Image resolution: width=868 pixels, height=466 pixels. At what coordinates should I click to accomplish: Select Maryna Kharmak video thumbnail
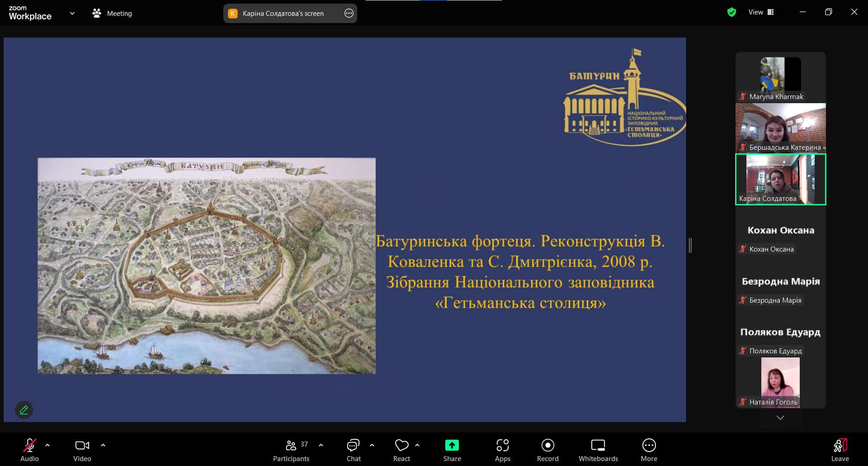[x=781, y=77]
